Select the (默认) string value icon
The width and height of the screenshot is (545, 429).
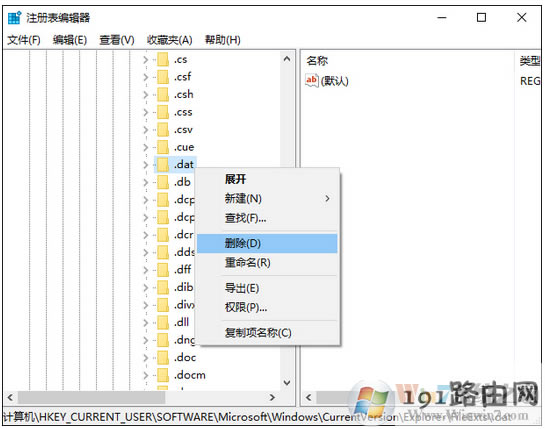click(x=311, y=81)
